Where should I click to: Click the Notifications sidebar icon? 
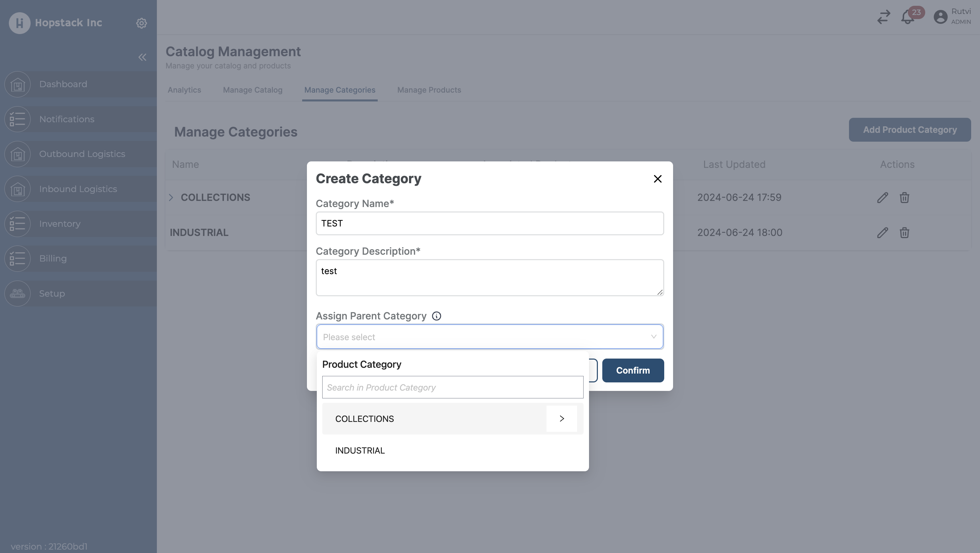tap(17, 118)
